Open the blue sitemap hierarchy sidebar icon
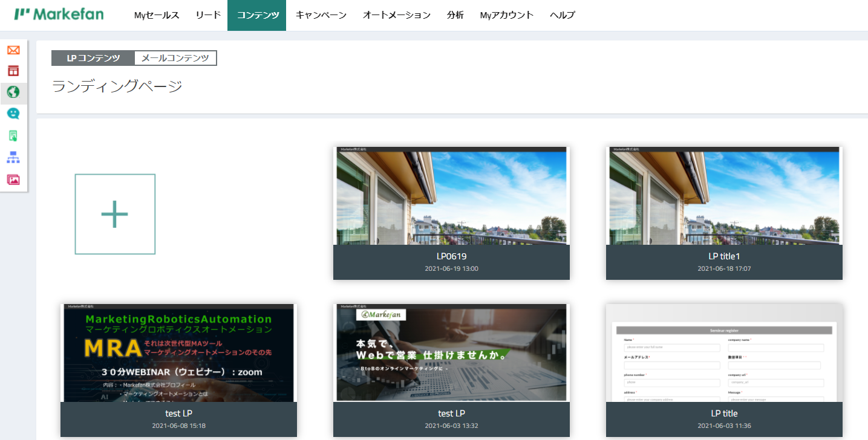 (13, 158)
